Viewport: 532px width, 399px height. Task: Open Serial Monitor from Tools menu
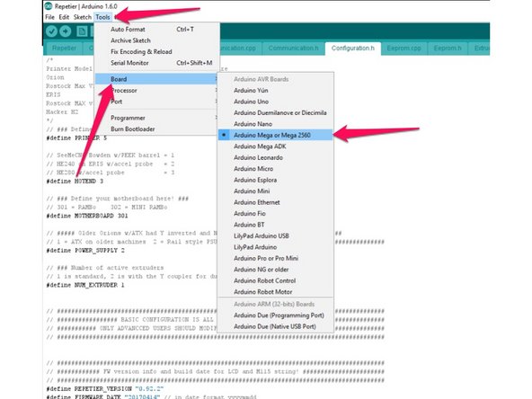click(156, 63)
